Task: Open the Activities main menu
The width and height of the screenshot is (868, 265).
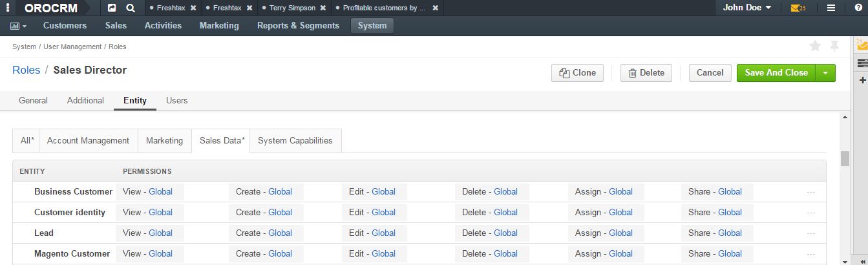Action: [x=163, y=26]
